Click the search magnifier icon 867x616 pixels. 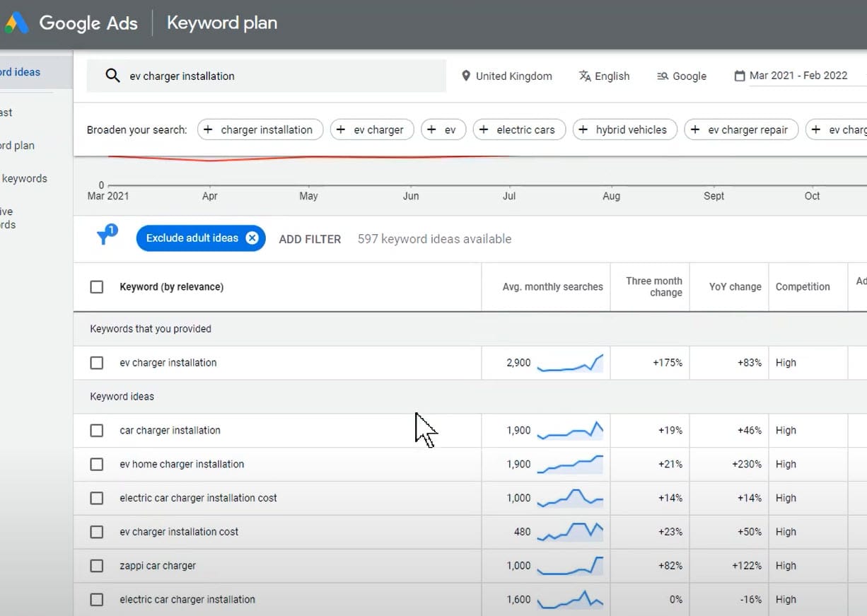click(112, 76)
